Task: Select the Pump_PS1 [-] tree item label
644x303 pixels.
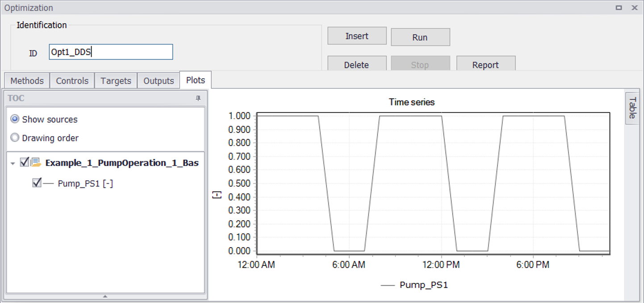Action: [85, 183]
